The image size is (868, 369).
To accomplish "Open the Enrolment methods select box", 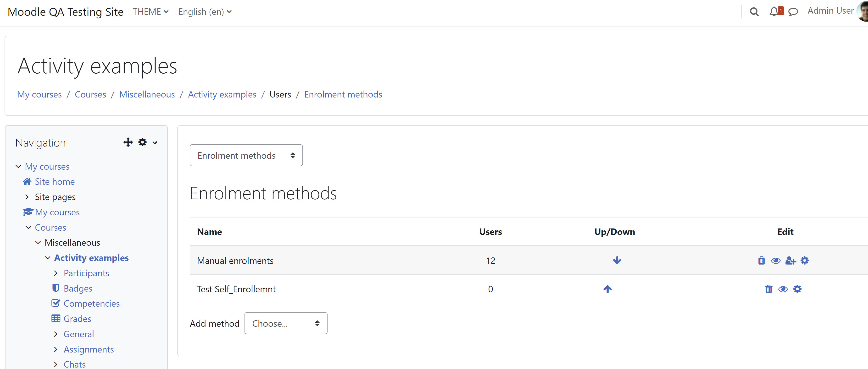I will (x=246, y=155).
